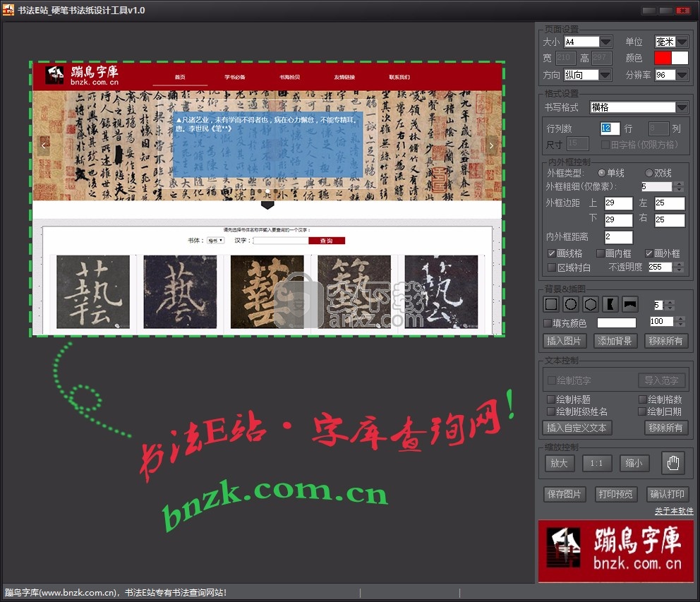Zoom in with the 放大 button
This screenshot has width=700, height=602.
[559, 463]
